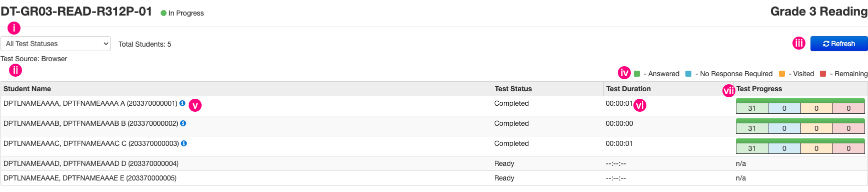Click the Refresh button
The image size is (868, 192).
pyautogui.click(x=839, y=44)
